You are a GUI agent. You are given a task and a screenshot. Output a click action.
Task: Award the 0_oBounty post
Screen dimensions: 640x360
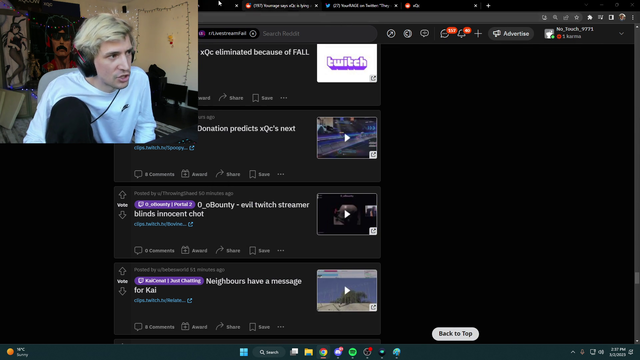194,251
